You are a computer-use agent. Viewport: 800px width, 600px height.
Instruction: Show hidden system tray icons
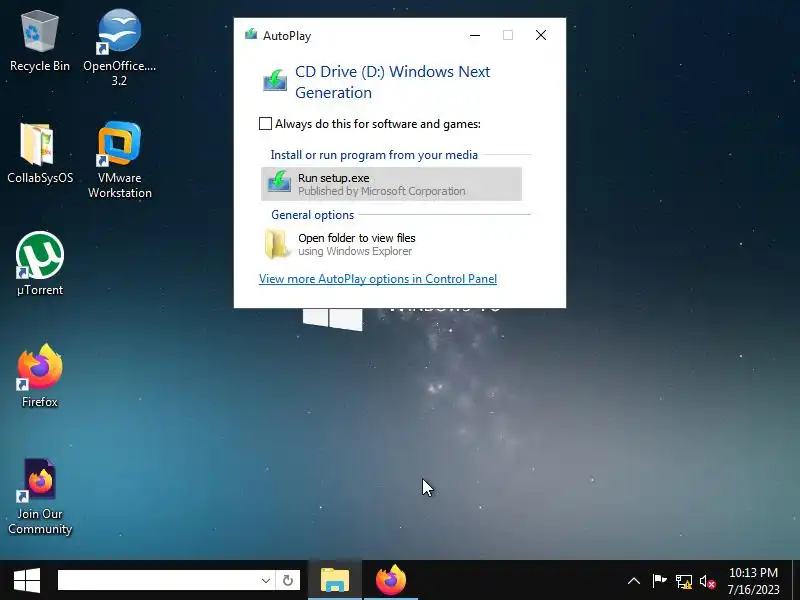click(634, 581)
